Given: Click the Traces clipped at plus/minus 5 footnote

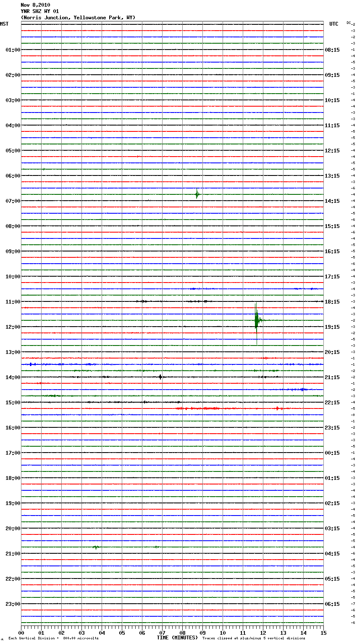Looking at the screenshot, I should 254,639.
